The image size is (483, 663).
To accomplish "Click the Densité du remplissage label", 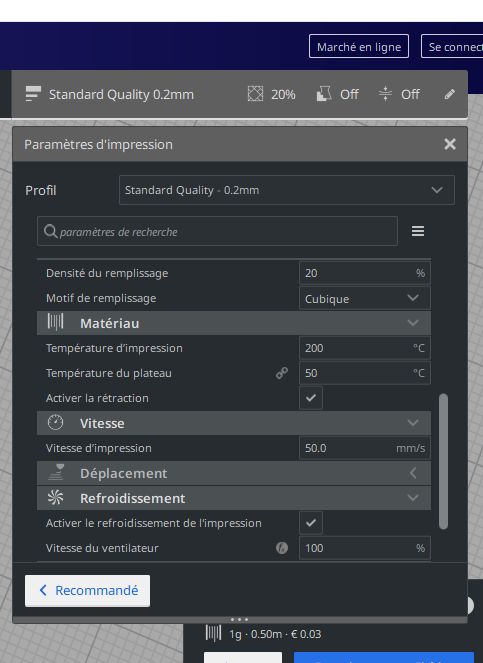I will coord(107,273).
